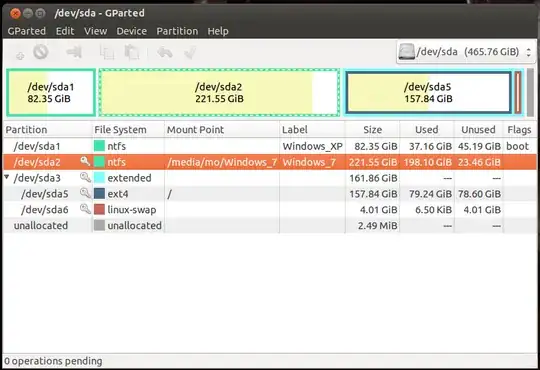Screen dimensions: 540x370
Task: Click the linux-swap file system text
Action: click(132, 209)
